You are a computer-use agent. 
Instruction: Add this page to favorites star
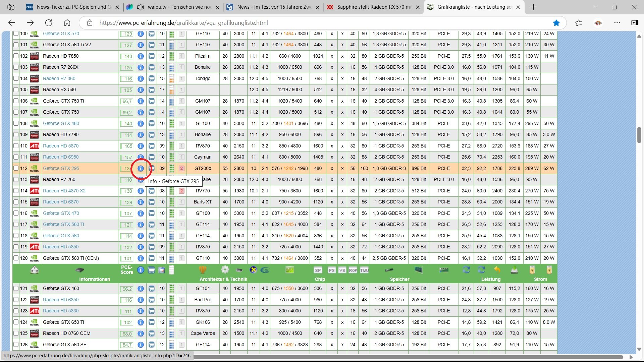click(x=556, y=23)
